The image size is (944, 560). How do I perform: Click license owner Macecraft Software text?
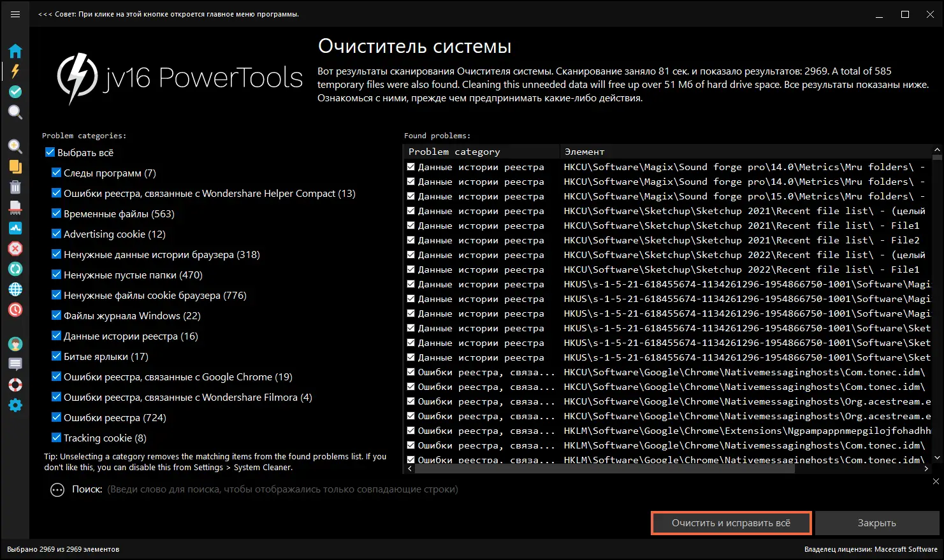click(x=871, y=549)
